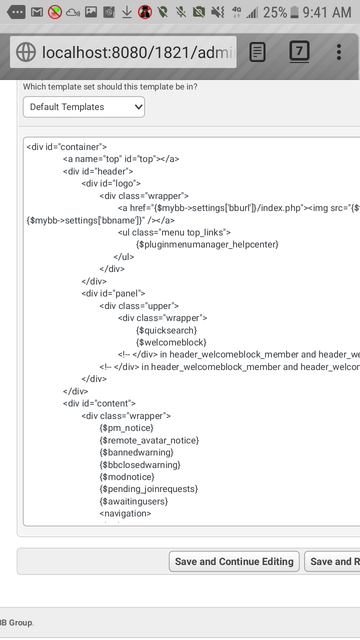Tap the more notifications ellipsis icon
The width and height of the screenshot is (360, 640).
click(x=16, y=12)
